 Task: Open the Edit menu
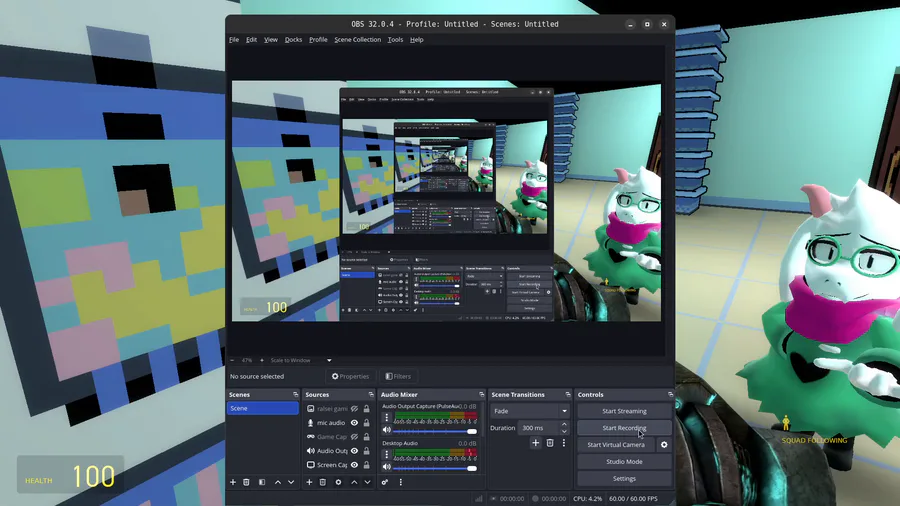click(251, 40)
